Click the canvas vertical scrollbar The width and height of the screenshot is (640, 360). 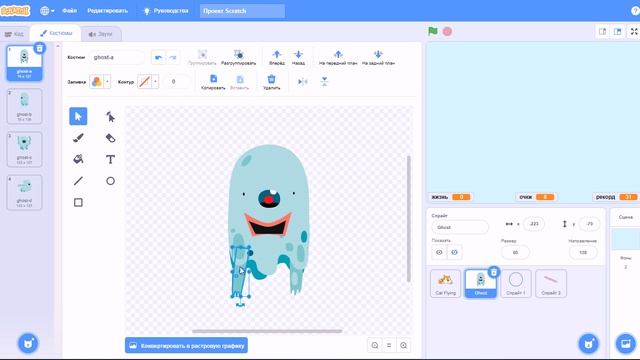(409, 219)
